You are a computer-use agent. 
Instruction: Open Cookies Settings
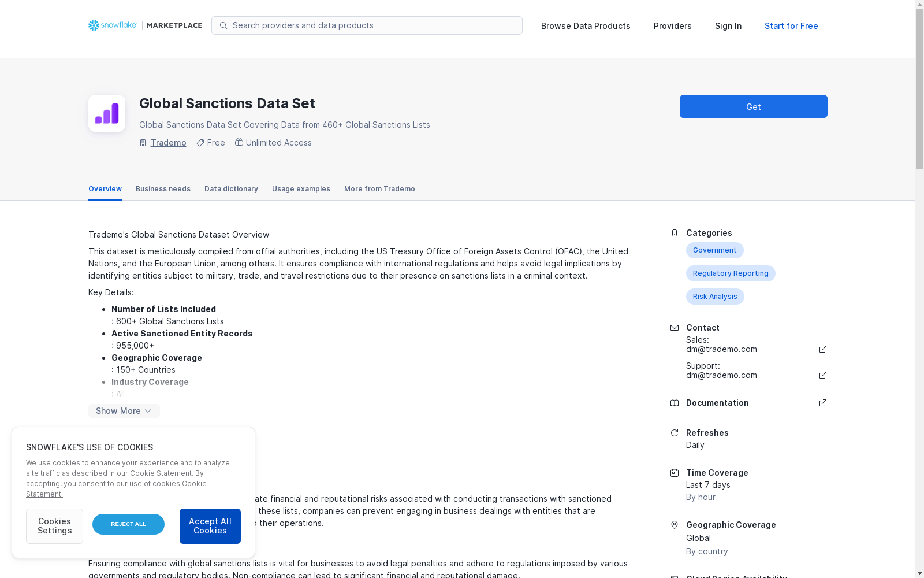[54, 526]
